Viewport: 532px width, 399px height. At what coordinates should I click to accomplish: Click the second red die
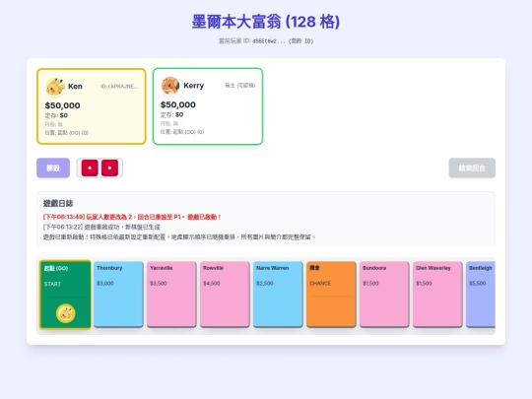109,167
